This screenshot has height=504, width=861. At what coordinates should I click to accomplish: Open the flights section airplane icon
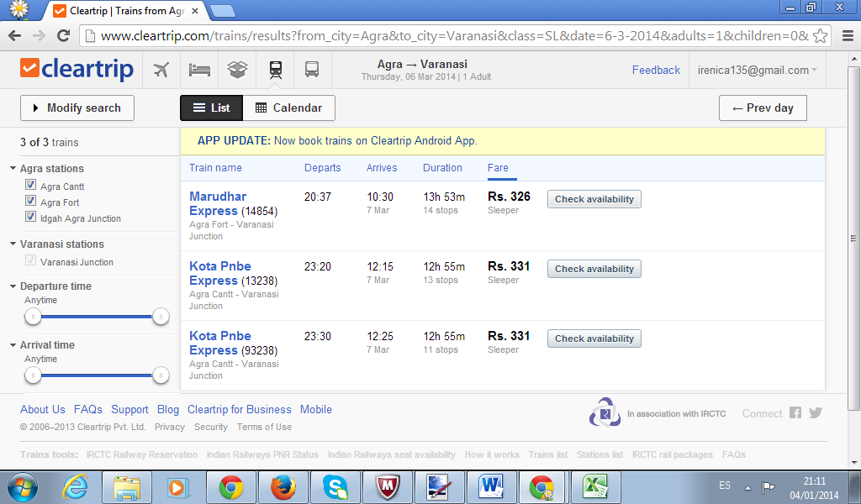161,70
